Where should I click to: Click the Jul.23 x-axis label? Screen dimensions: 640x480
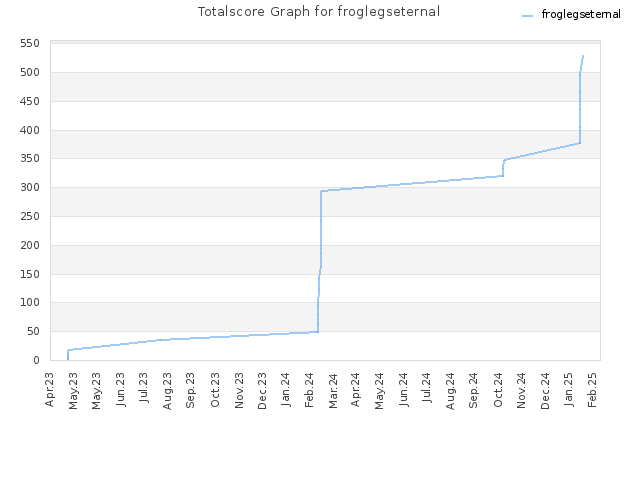click(144, 387)
